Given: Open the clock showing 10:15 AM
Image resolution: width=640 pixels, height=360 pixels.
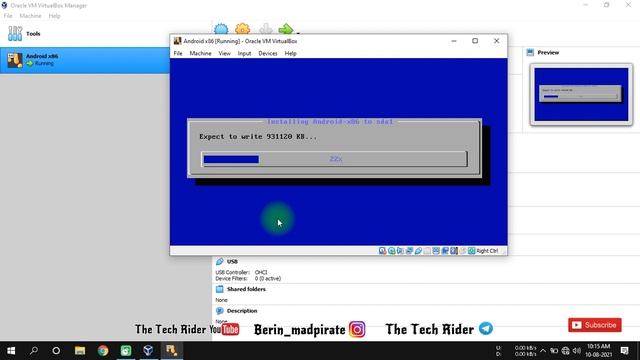Looking at the screenshot, I should (599, 351).
